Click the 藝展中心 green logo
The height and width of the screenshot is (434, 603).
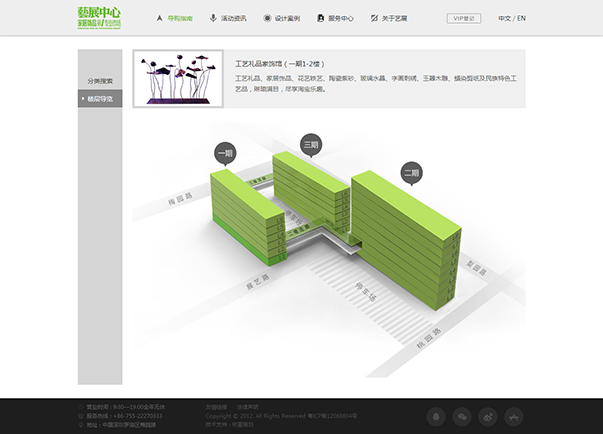pyautogui.click(x=99, y=18)
